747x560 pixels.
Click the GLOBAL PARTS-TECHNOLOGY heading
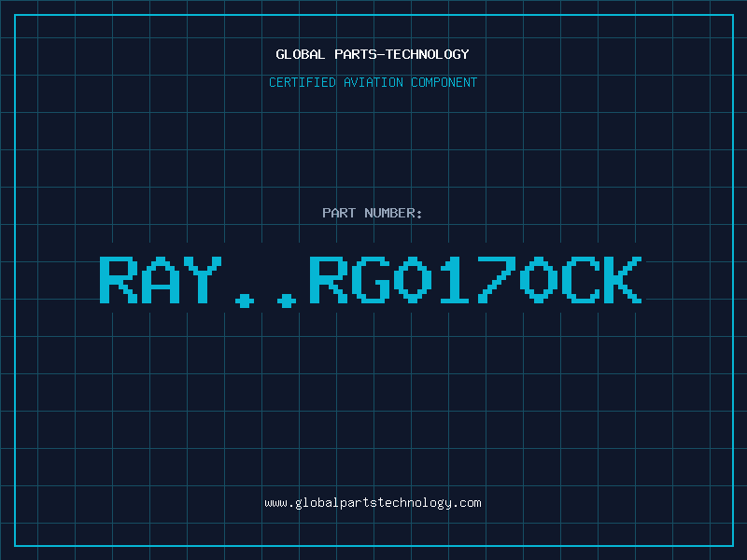[x=373, y=54]
